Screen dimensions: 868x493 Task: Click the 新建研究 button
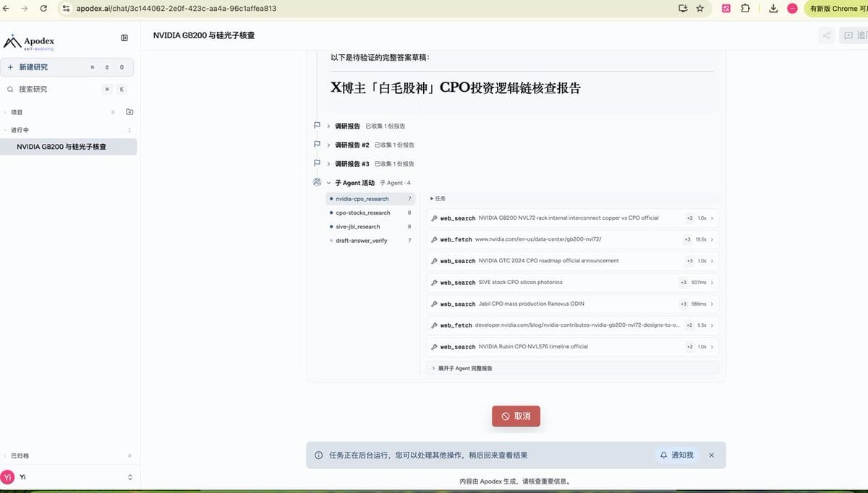coord(67,67)
